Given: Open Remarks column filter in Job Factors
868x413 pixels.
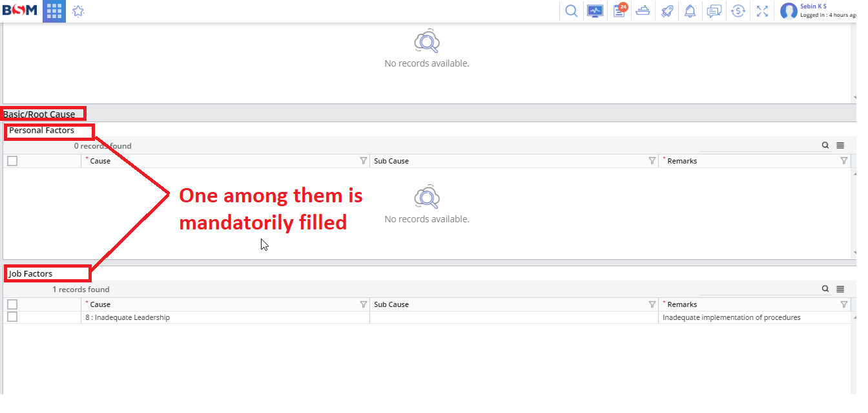Looking at the screenshot, I should 843,304.
